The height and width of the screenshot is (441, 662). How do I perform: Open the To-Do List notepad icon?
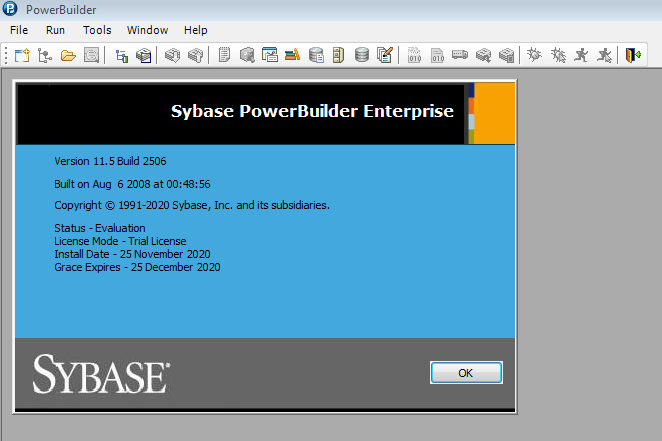pyautogui.click(x=224, y=55)
